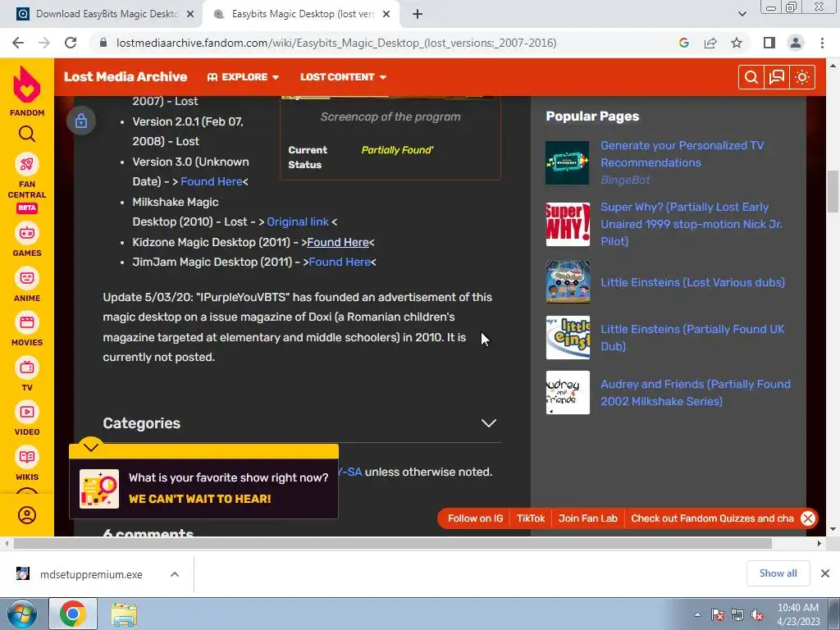This screenshot has width=840, height=630.
Task: Open Little Einsteins (Partially Found UK Dub) link
Action: pos(692,337)
